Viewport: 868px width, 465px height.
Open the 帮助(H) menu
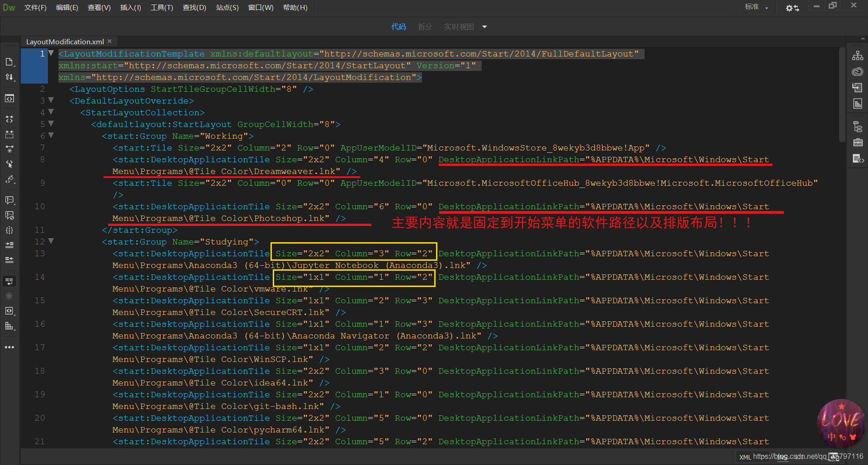(x=295, y=8)
